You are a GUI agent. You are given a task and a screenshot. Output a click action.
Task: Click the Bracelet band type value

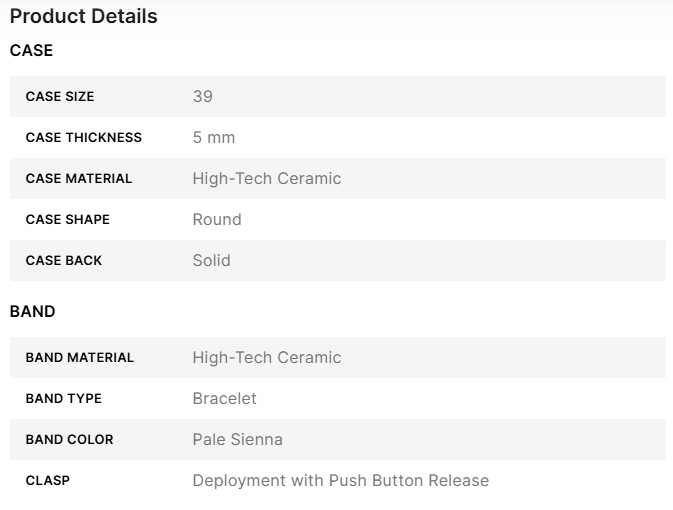coord(225,399)
